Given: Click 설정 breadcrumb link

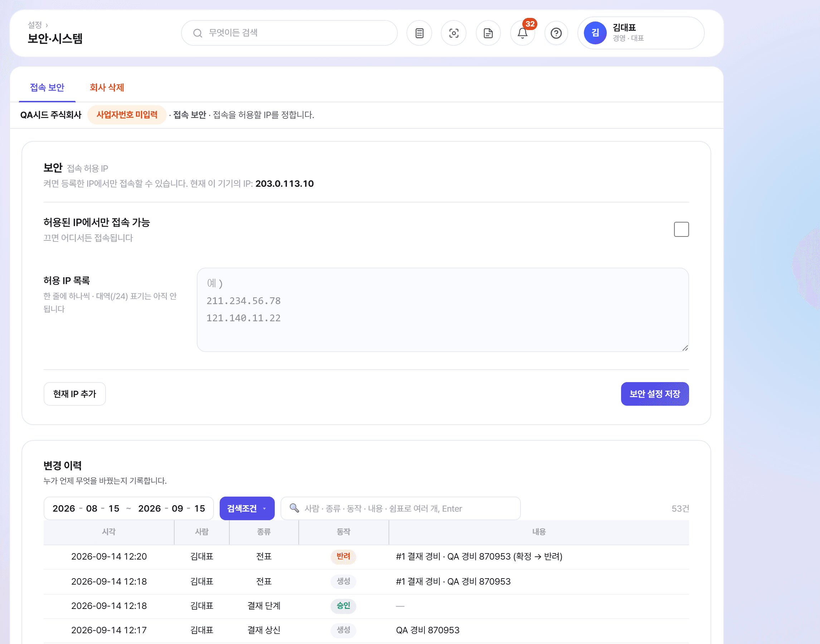Looking at the screenshot, I should (x=35, y=25).
